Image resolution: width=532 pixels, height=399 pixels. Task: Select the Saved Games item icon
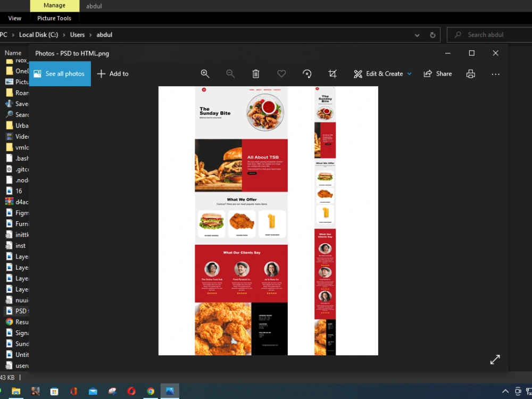tap(10, 104)
